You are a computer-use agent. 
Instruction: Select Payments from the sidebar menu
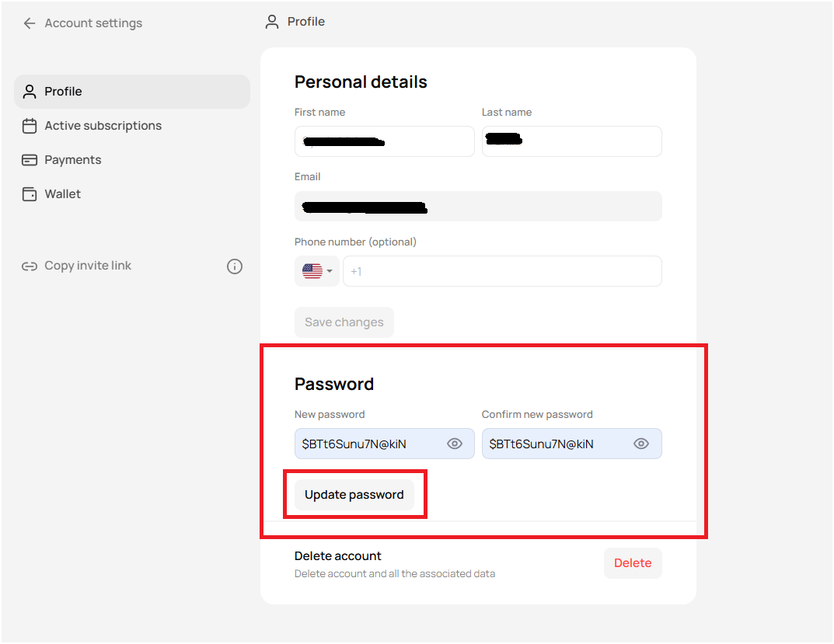tap(72, 159)
